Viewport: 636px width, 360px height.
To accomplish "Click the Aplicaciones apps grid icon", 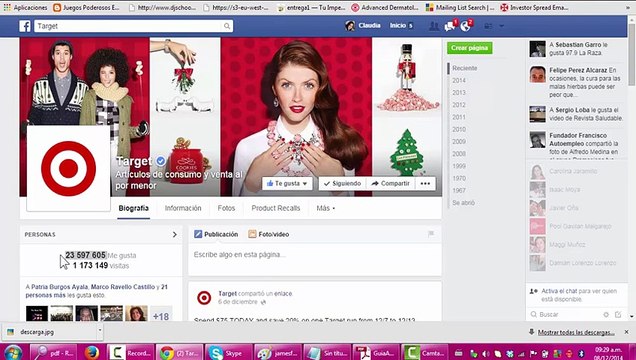I will (x=7, y=7).
